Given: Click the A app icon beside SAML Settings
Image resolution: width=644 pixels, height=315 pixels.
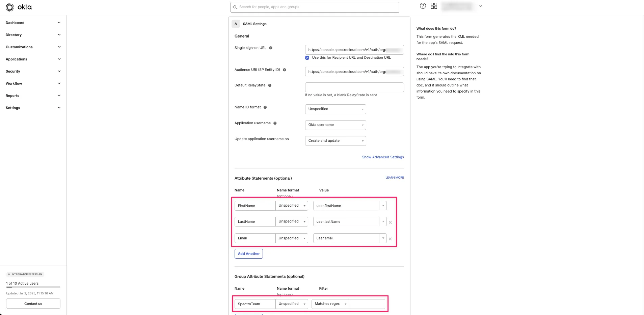Looking at the screenshot, I should point(236,24).
